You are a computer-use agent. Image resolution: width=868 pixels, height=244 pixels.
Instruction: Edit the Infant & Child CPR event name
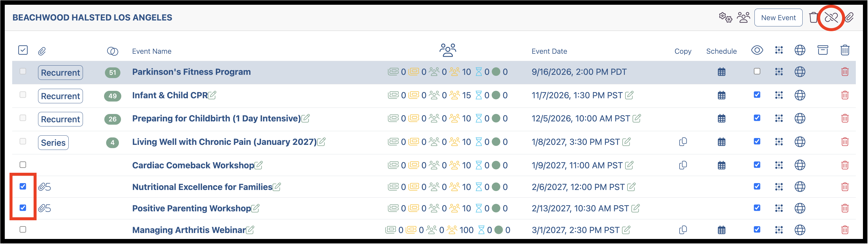212,95
